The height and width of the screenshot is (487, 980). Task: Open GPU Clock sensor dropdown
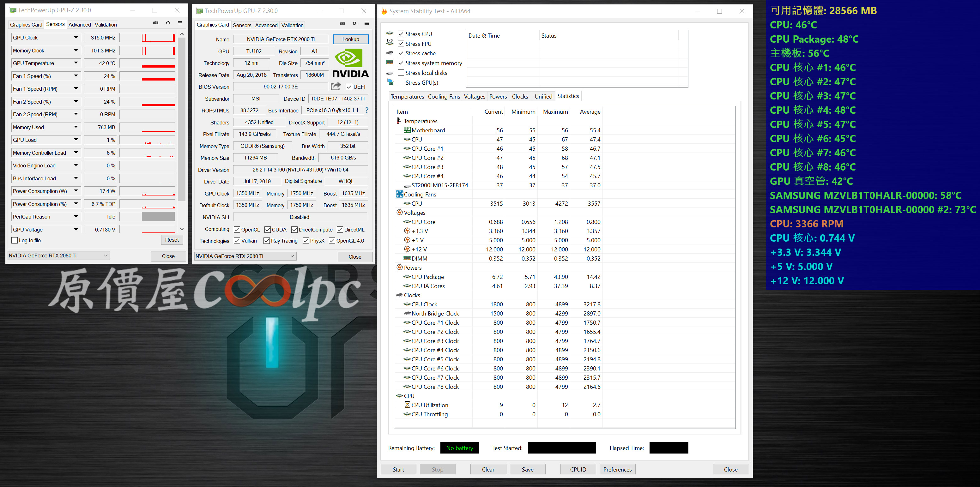tap(76, 37)
